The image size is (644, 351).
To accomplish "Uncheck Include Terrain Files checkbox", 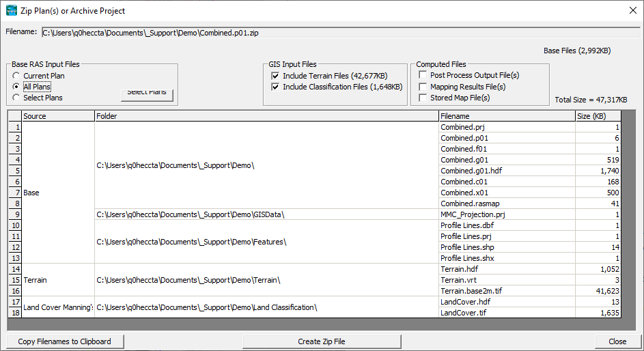I will click(275, 76).
